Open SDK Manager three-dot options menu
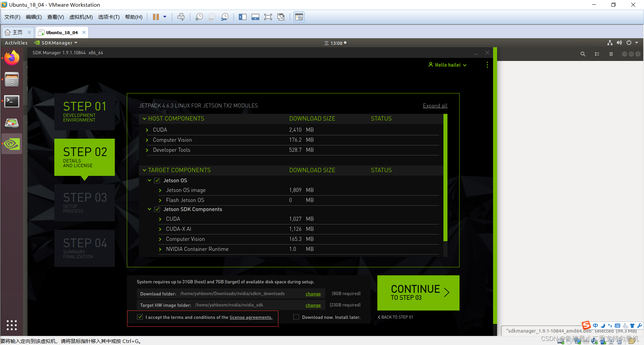644x345 pixels. [487, 65]
